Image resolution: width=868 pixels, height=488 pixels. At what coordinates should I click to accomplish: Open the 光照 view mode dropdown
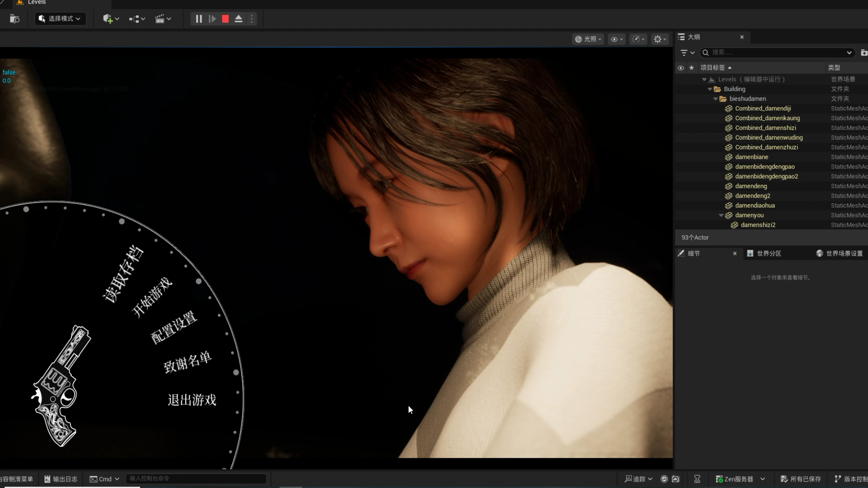588,39
